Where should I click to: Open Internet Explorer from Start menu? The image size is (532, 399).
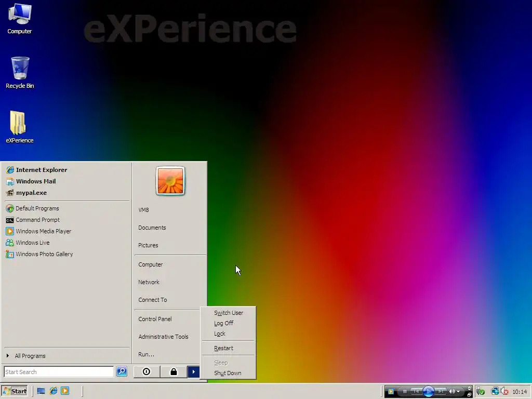[37, 170]
